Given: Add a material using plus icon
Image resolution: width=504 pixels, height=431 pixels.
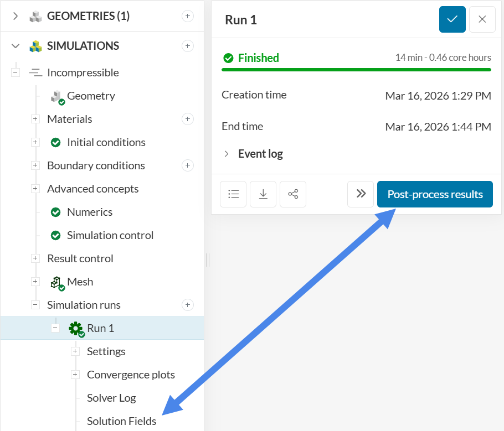Looking at the screenshot, I should coord(188,119).
